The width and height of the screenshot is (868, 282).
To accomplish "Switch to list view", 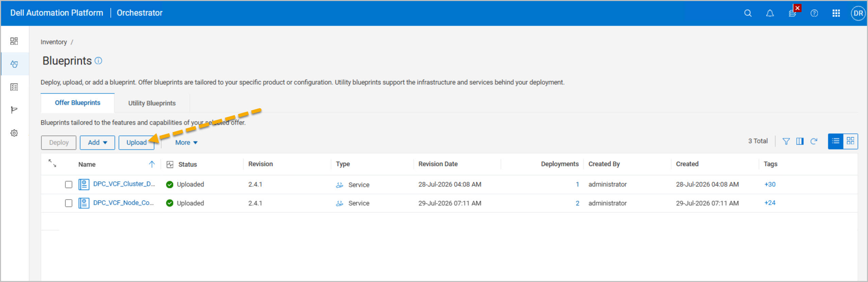I will (x=836, y=141).
